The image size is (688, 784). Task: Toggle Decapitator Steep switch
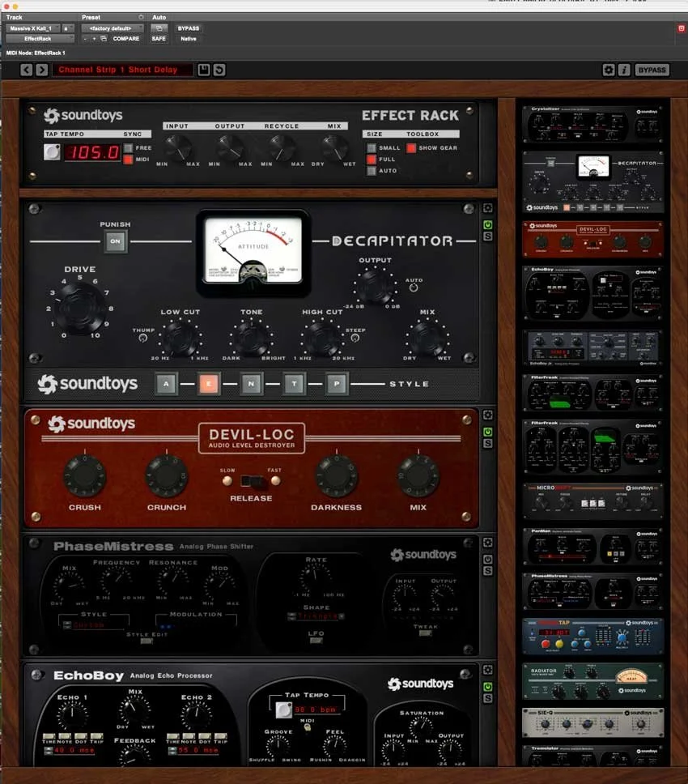pos(355,338)
